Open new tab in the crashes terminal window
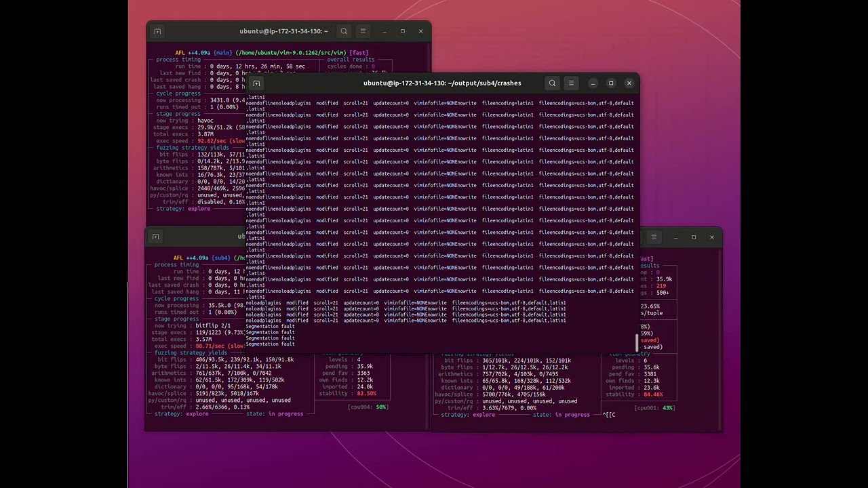This screenshot has width=868, height=488. point(256,83)
